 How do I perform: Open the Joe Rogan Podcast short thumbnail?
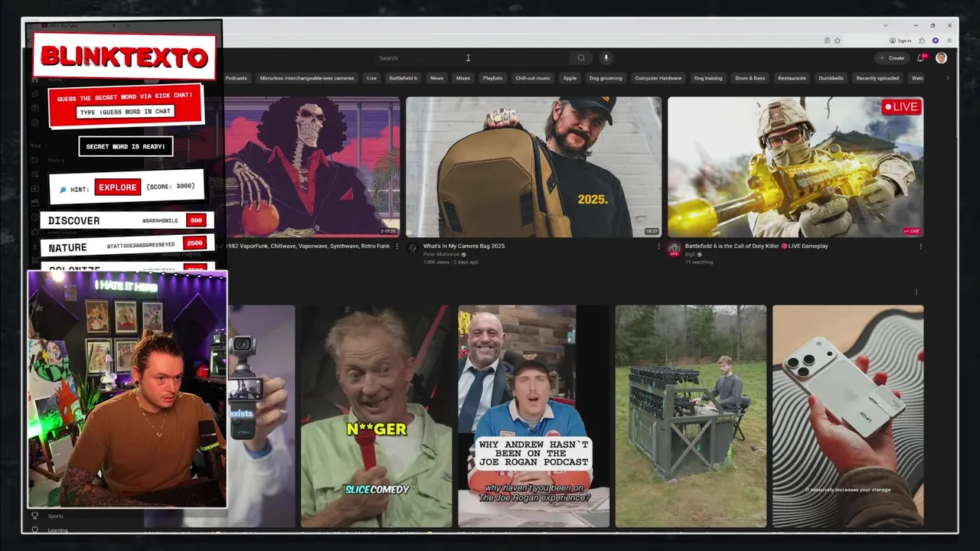pyautogui.click(x=534, y=416)
